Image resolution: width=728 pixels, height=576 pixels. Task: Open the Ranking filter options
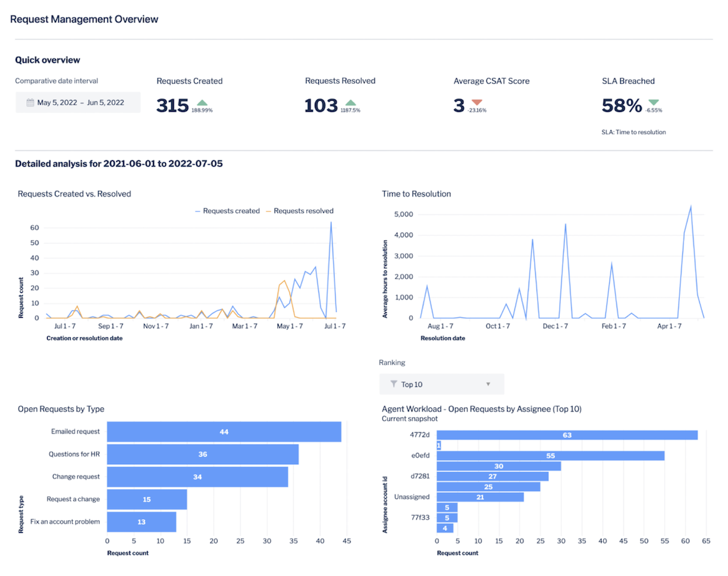click(442, 384)
